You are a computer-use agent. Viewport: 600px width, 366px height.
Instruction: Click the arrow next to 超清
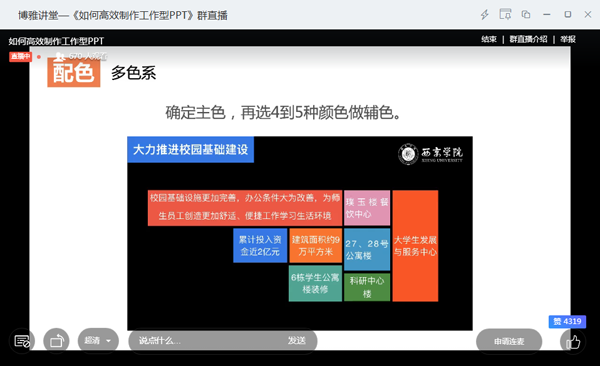(108, 341)
